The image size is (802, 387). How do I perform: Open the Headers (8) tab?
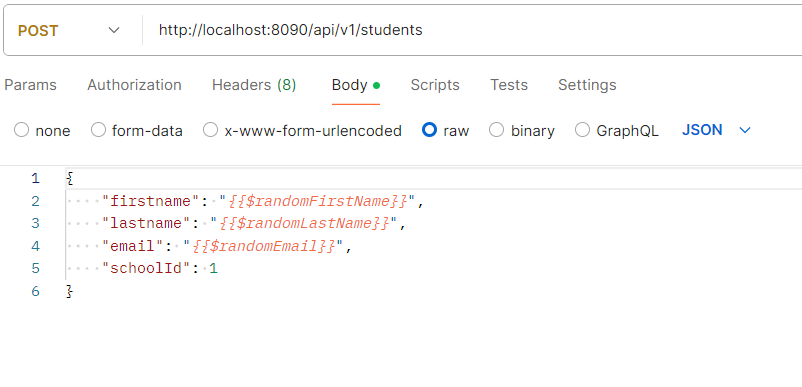pos(254,85)
